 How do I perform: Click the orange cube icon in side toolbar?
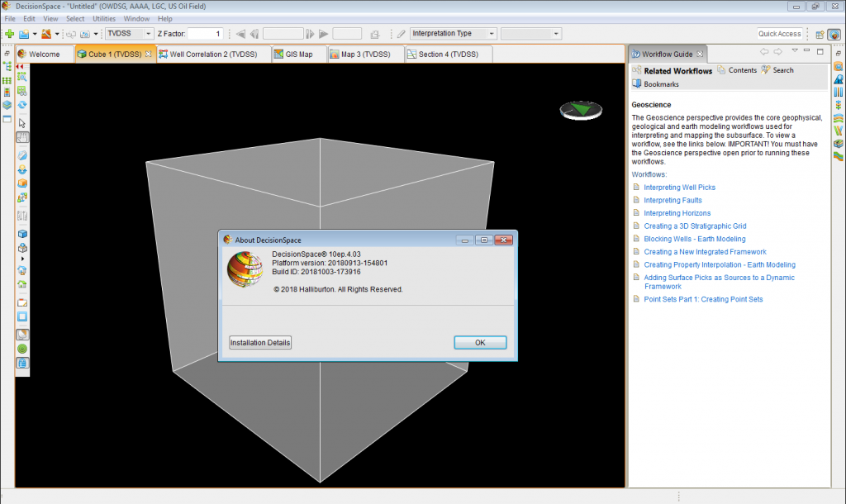pyautogui.click(x=22, y=183)
